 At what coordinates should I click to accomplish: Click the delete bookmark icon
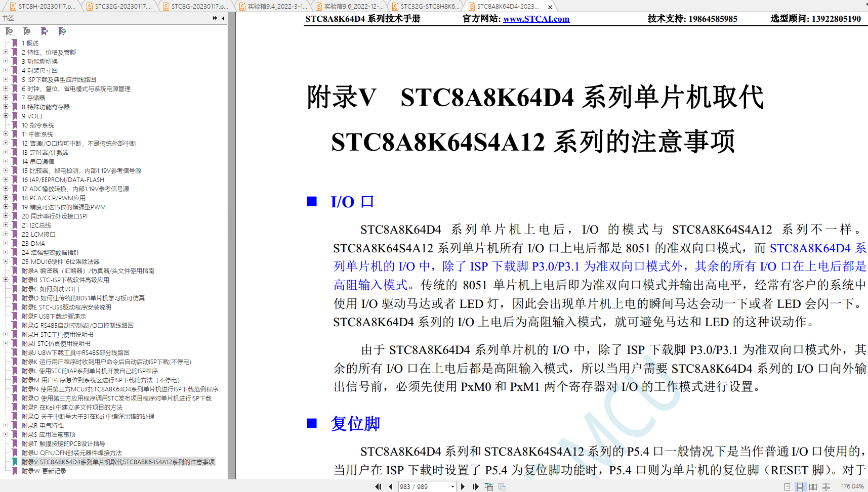click(9, 31)
